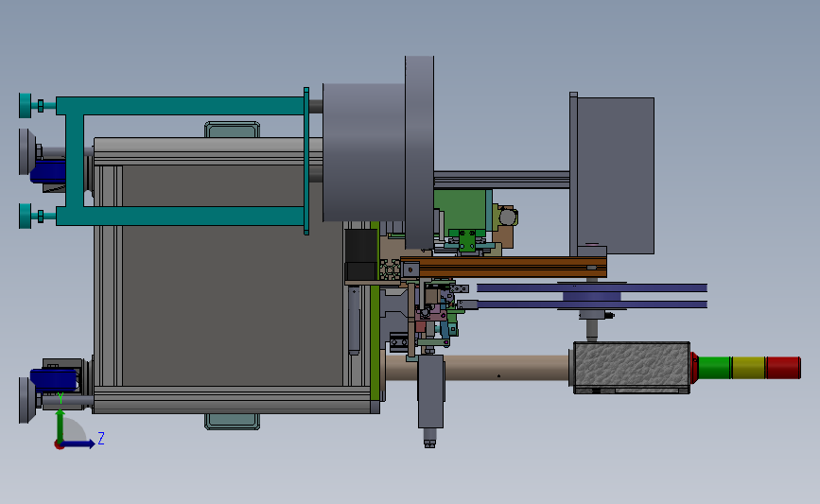This screenshot has height=504, width=820.
Task: Select the orange-brown horizontal rail
Action: pyautogui.click(x=503, y=267)
